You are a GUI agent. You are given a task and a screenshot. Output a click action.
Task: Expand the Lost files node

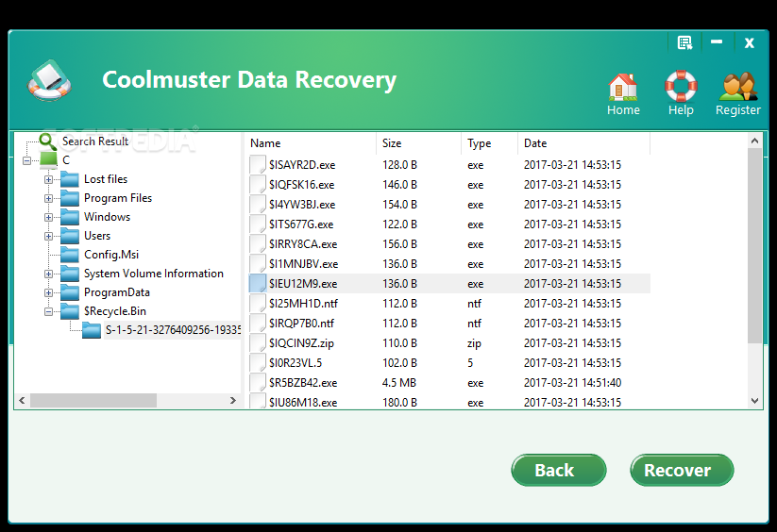tap(48, 179)
